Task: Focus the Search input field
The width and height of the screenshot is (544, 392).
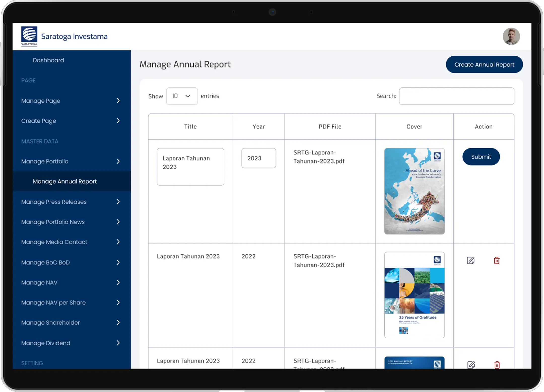Action: (456, 96)
